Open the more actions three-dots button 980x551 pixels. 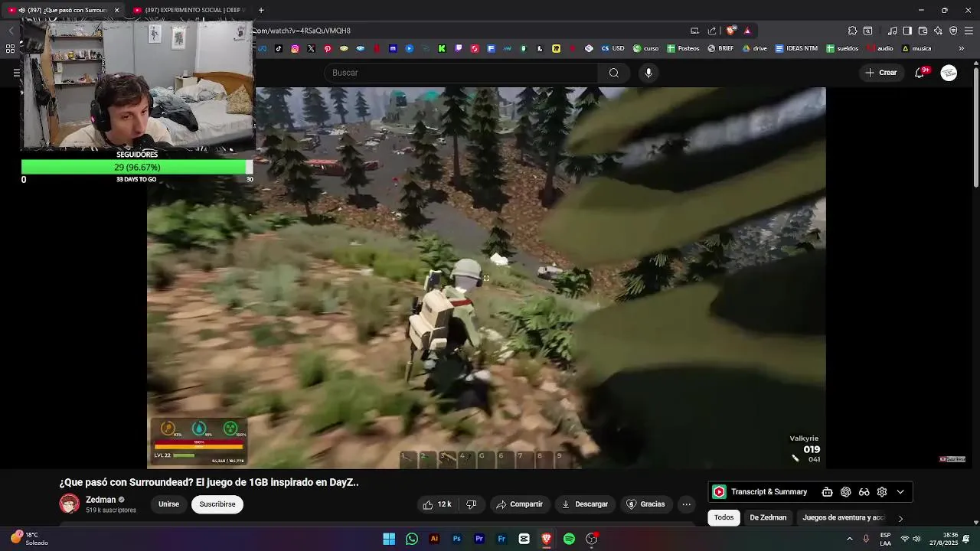point(686,504)
